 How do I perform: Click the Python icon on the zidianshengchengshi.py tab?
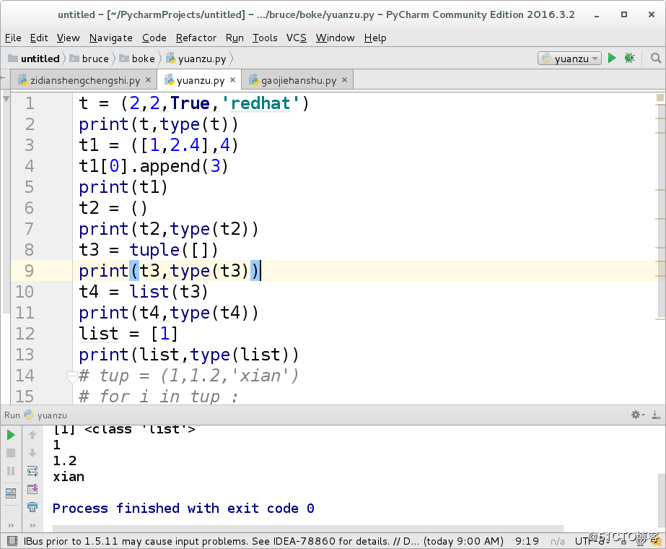point(23,80)
